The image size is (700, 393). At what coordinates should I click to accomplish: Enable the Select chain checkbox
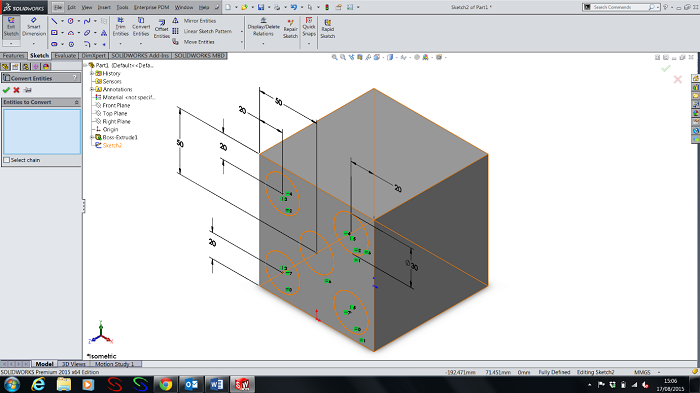click(x=7, y=160)
